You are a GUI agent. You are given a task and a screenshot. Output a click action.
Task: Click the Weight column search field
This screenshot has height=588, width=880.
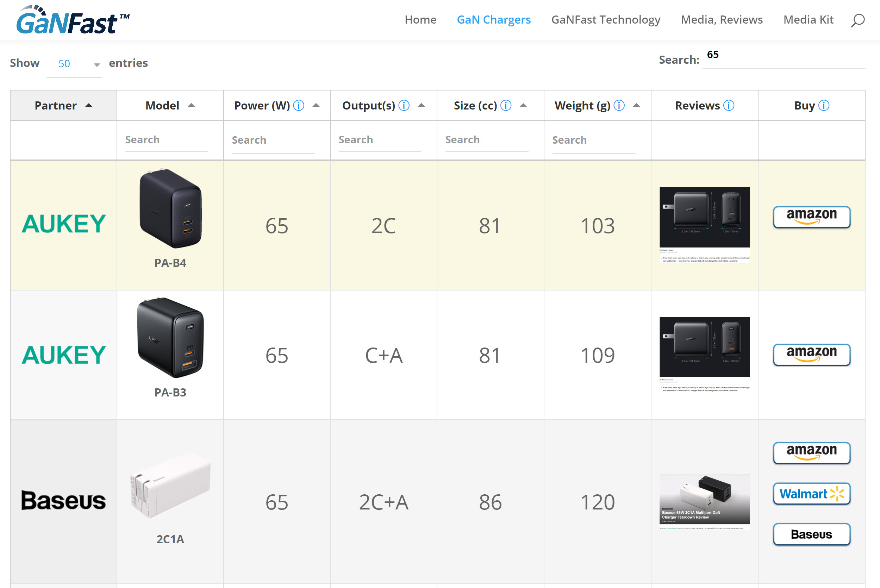594,140
